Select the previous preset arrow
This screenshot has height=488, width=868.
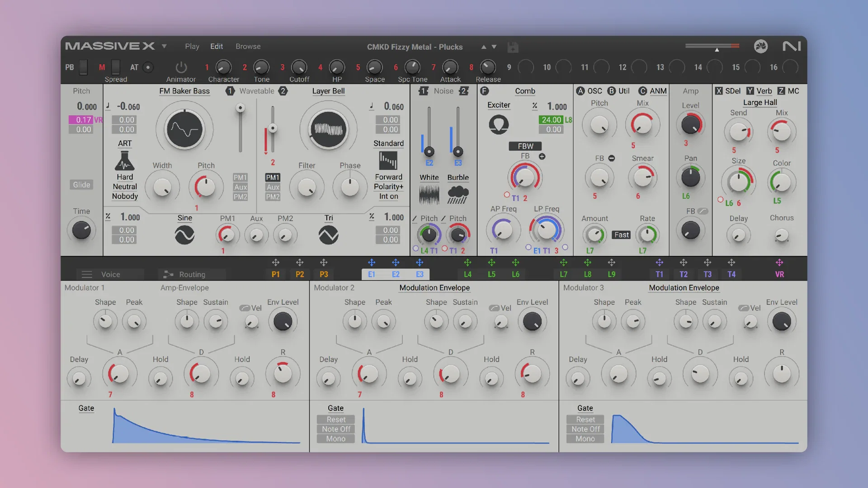(x=484, y=47)
